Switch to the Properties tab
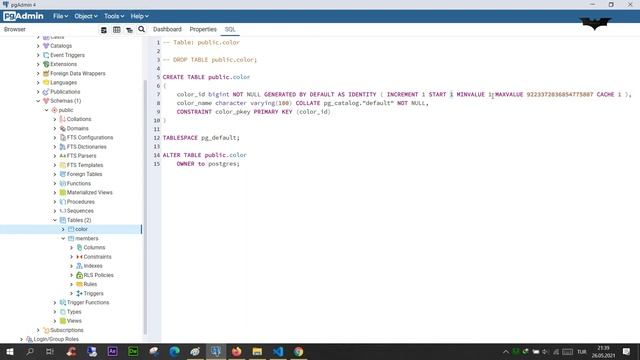 click(x=203, y=29)
